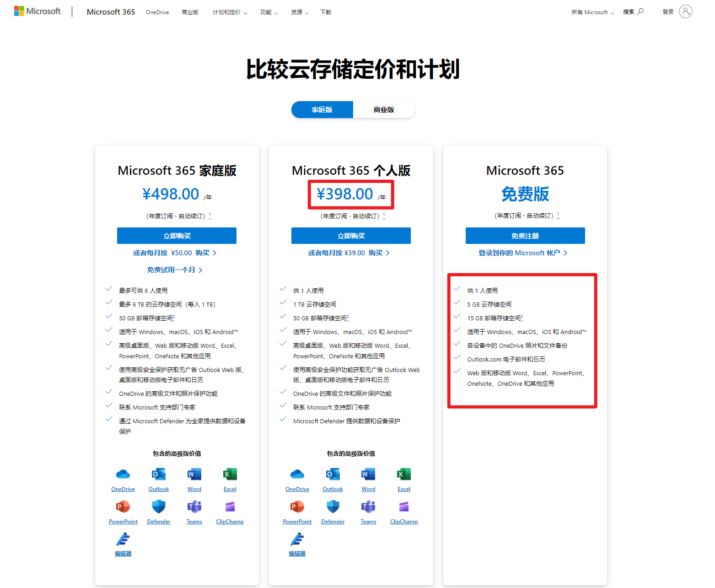Open 编辑器 icon in 家庭版 card
Image resolution: width=715 pixels, height=588 pixels.
[123, 539]
